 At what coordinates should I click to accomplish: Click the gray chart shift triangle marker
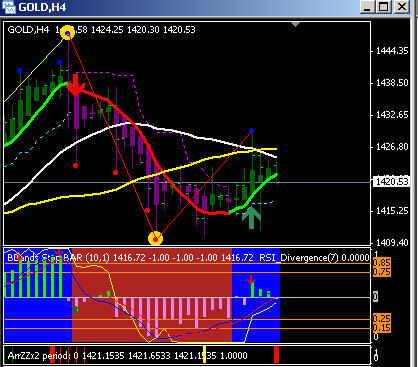pos(295,24)
